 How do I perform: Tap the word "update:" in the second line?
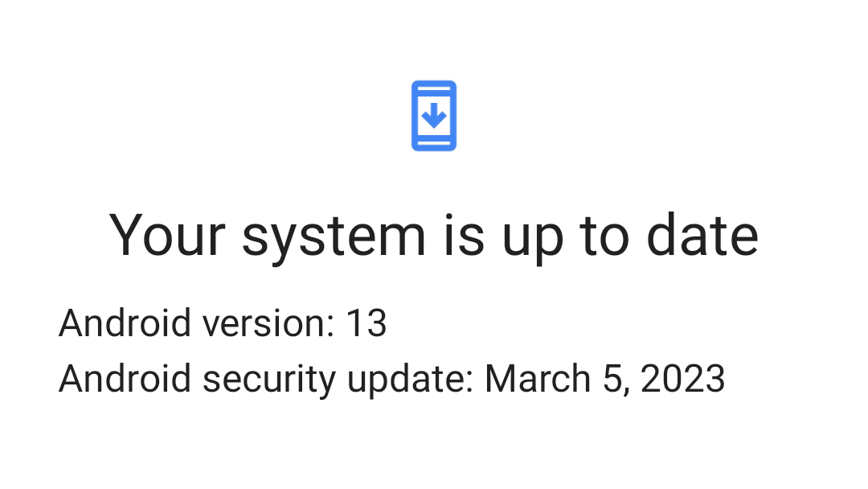(410, 379)
